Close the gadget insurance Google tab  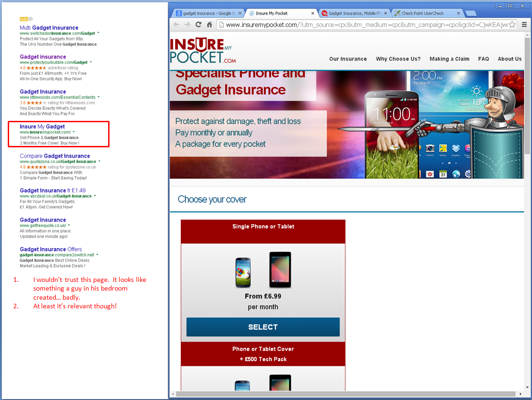(240, 13)
